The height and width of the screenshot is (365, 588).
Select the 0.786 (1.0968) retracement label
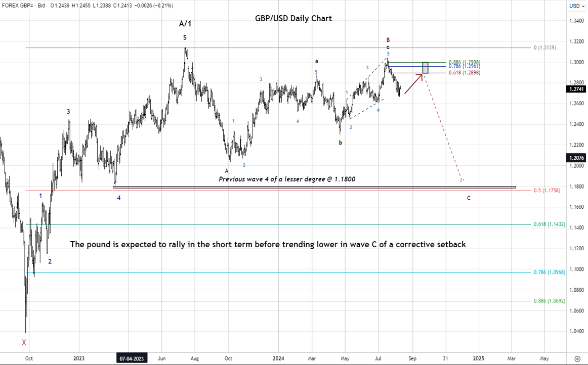[547, 272]
